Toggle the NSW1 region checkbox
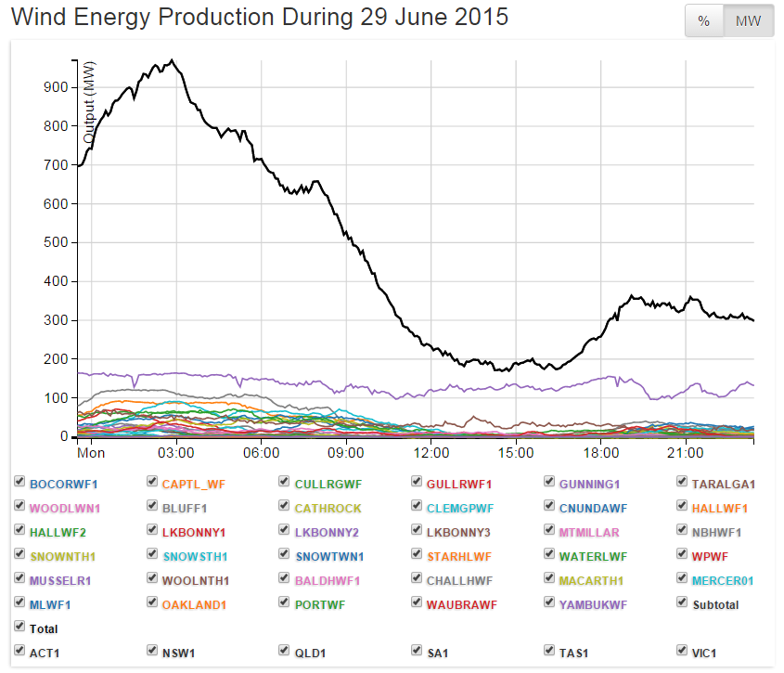The image size is (784, 673). (x=152, y=652)
